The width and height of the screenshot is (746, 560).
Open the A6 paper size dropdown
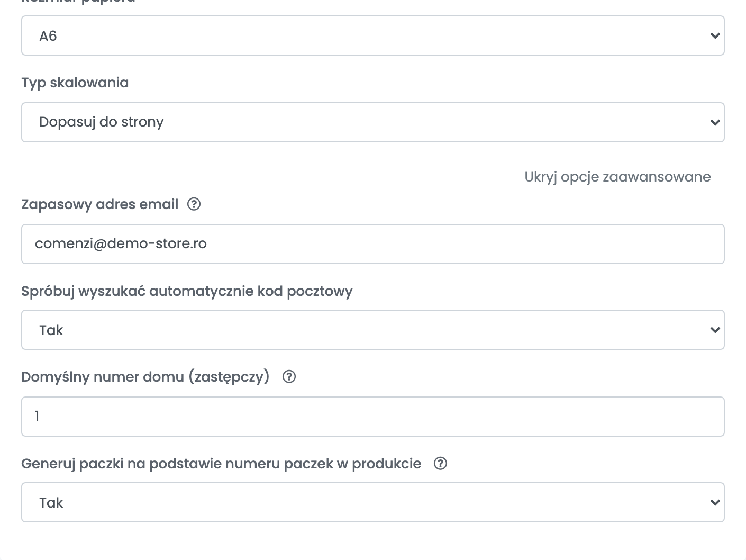coord(373,35)
